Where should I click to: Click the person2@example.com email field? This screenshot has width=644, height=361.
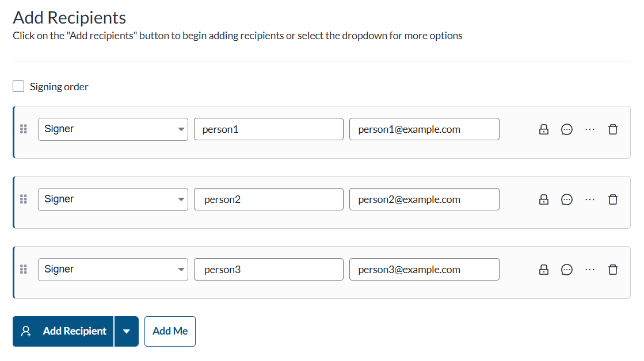pos(424,199)
